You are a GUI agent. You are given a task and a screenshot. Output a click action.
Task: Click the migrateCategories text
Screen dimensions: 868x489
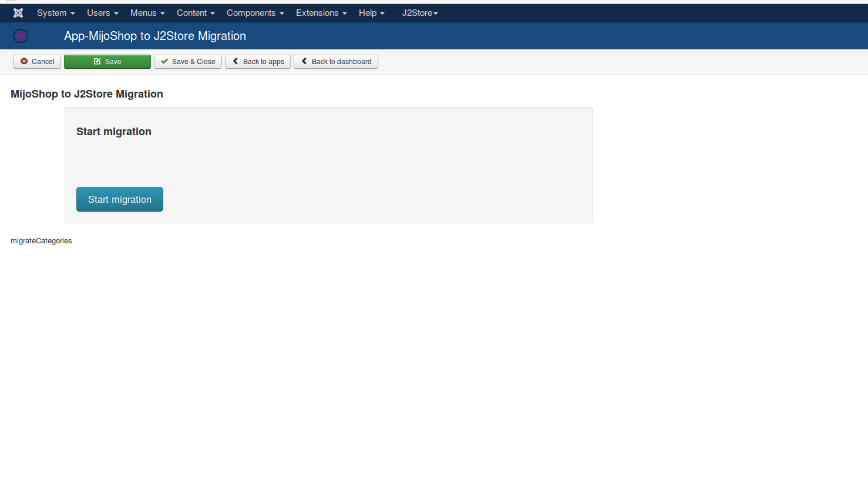(41, 241)
